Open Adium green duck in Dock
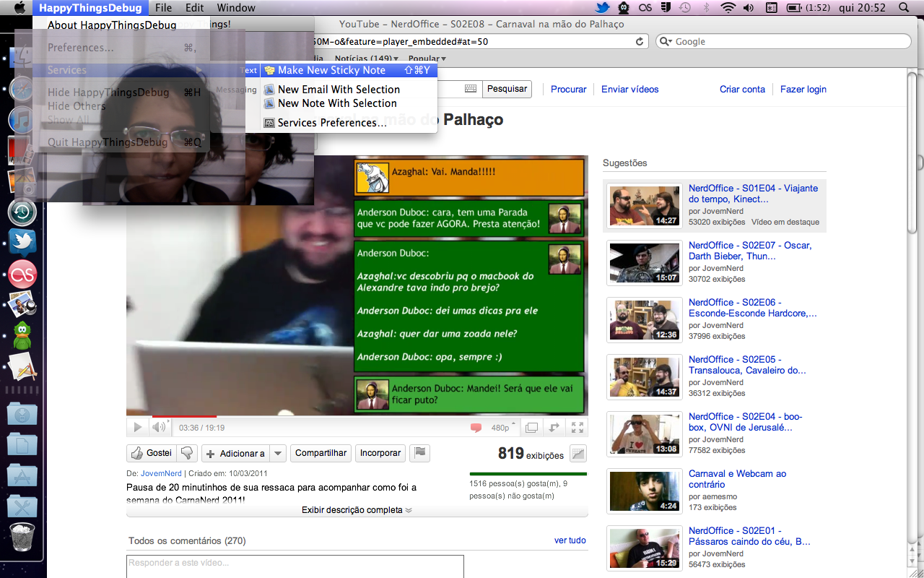The image size is (924, 578). click(22, 336)
